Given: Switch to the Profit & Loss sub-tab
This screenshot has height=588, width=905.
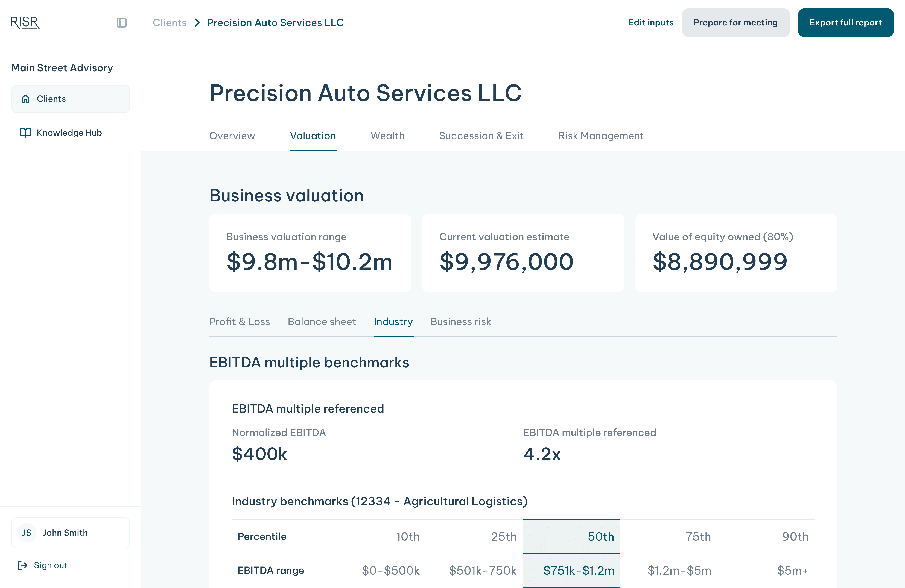Looking at the screenshot, I should tap(240, 322).
